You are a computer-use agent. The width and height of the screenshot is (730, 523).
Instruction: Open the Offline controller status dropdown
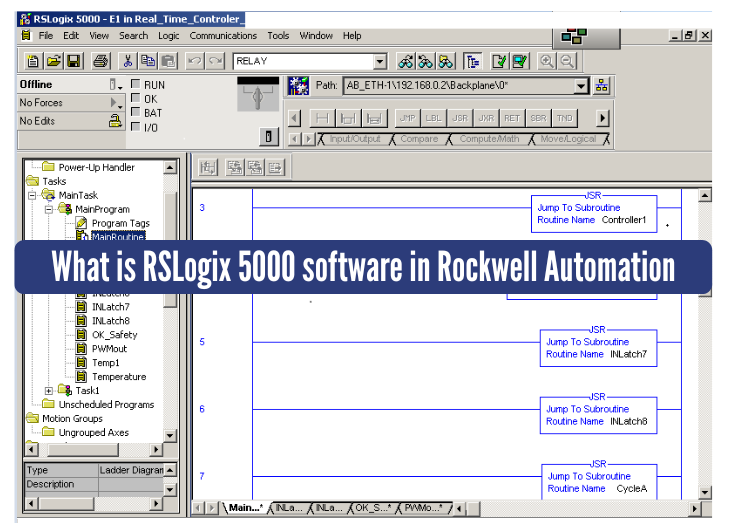point(115,85)
